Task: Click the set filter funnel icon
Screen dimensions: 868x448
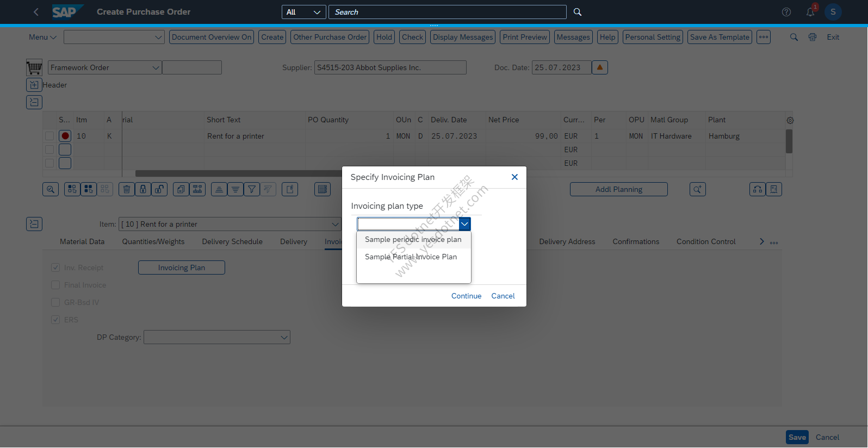Action: [252, 189]
